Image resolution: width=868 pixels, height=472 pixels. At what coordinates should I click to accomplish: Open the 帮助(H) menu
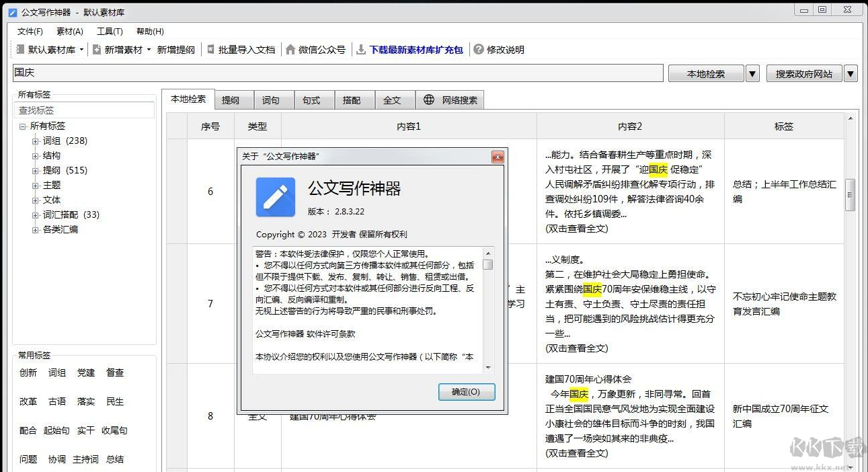[x=150, y=32]
